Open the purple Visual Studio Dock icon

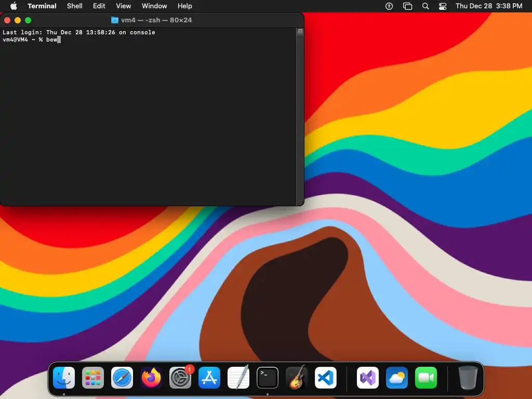click(x=368, y=378)
